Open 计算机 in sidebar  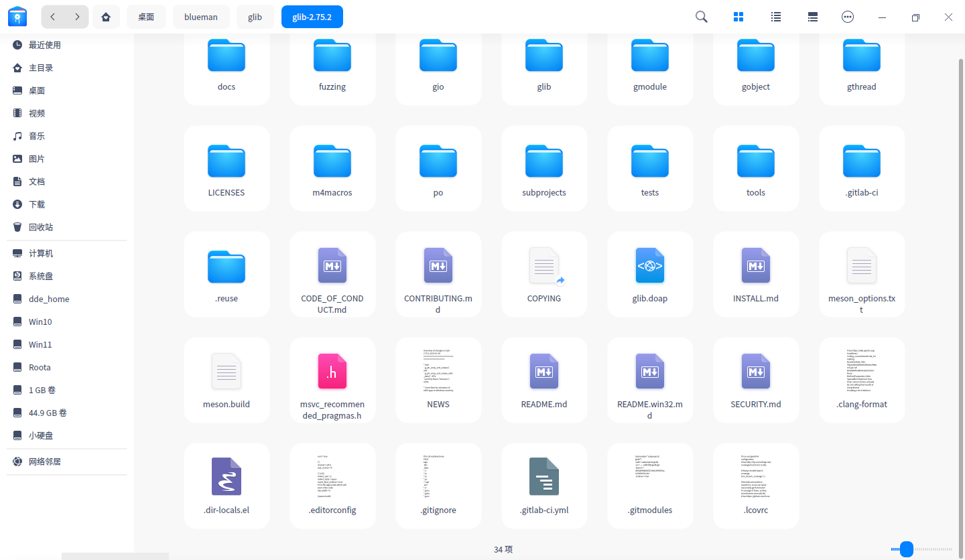pos(67,253)
